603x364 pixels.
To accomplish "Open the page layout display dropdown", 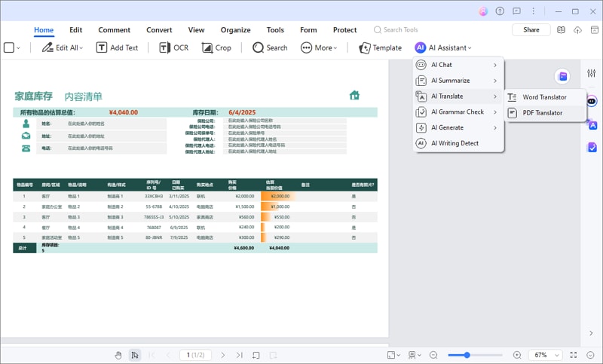I will point(415,355).
